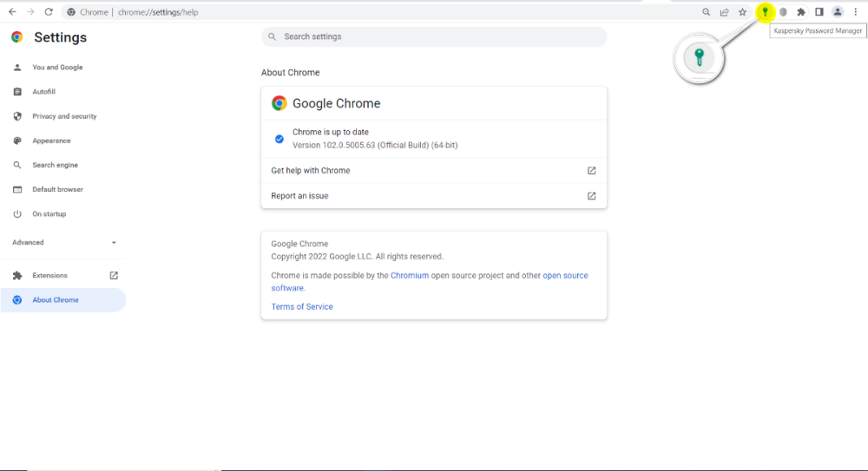Click the share page icon
This screenshot has height=471, width=868.
[x=725, y=12]
